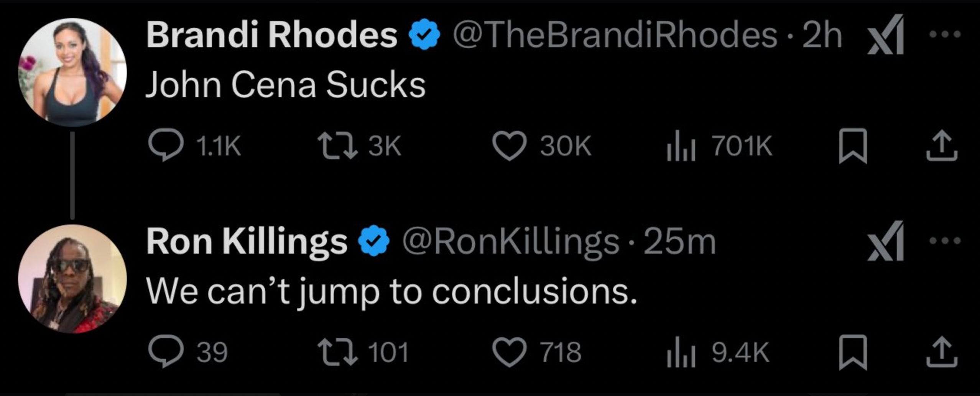Image resolution: width=980 pixels, height=396 pixels.
Task: Like Brandi Rhodes' tweet
Action: pos(508,147)
